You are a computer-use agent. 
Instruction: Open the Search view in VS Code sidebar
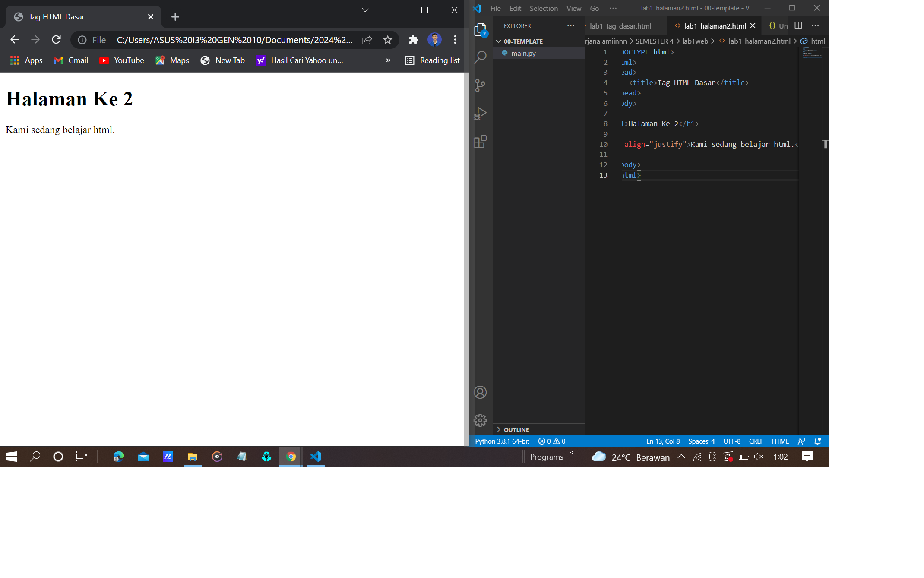(x=481, y=57)
